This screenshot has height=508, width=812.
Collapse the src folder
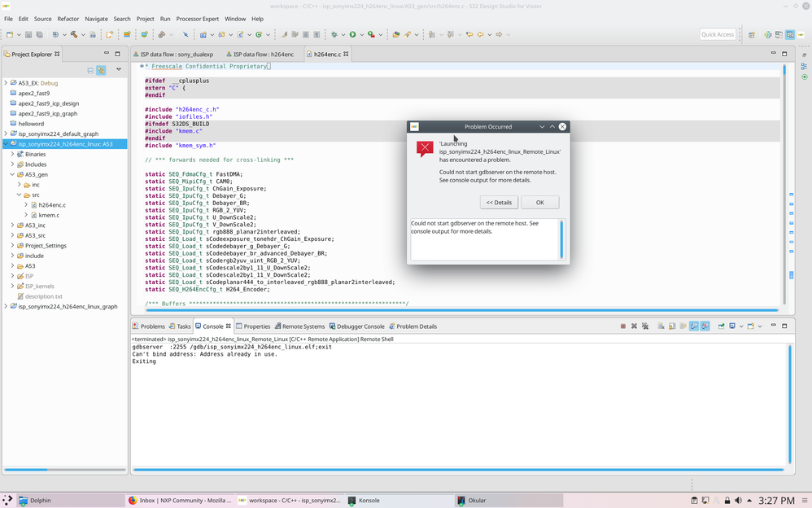pyautogui.click(x=20, y=195)
